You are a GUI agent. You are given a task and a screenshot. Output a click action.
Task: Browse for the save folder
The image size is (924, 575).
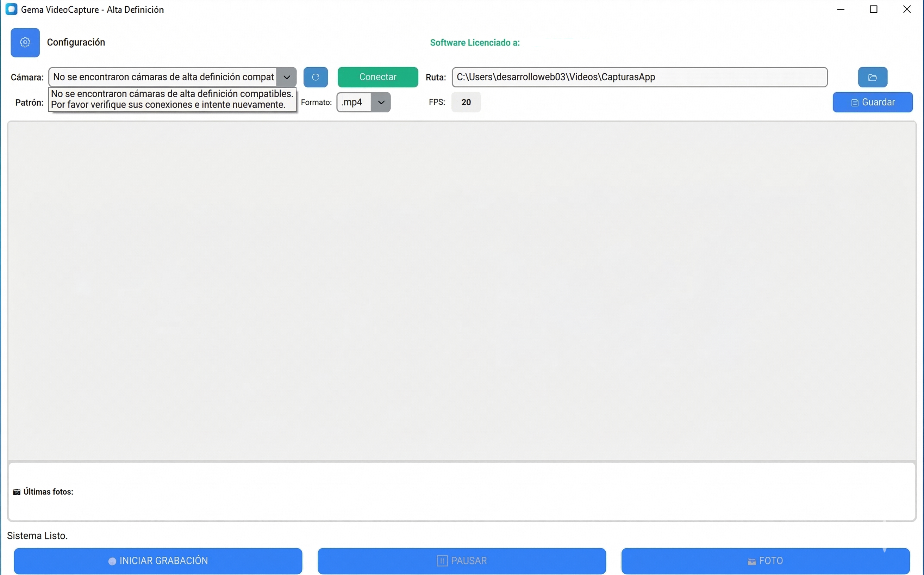(872, 77)
